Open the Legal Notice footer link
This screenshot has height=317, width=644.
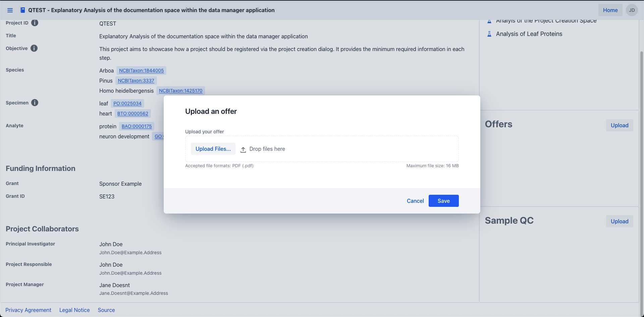[x=74, y=310]
